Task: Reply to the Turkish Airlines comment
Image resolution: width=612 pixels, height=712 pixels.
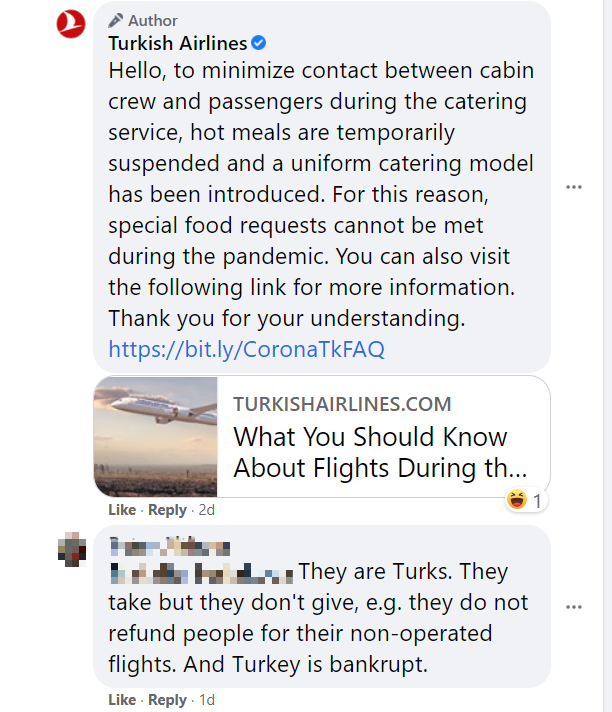Action: click(167, 510)
